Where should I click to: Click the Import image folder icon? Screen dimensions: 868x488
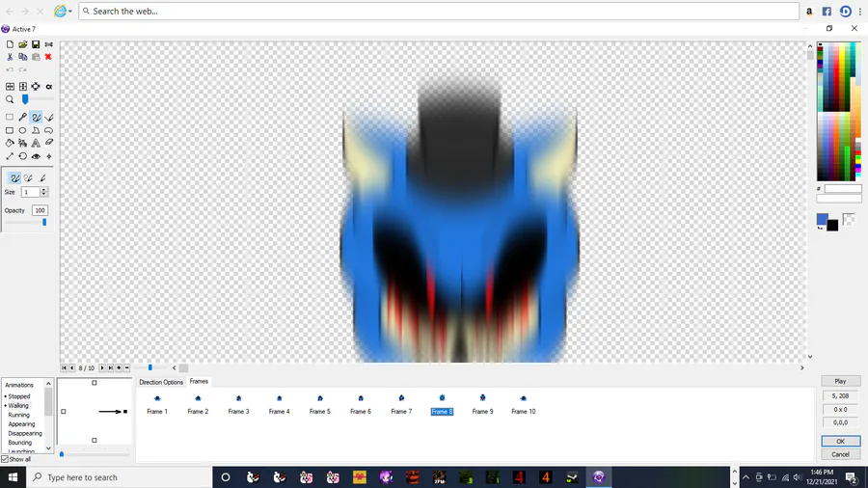point(23,44)
